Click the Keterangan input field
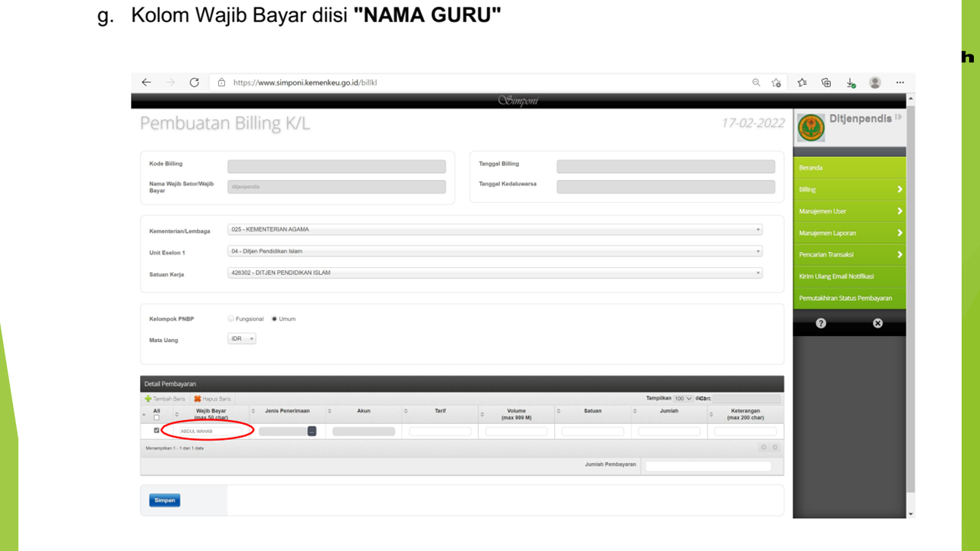Image resolution: width=980 pixels, height=551 pixels. coord(746,432)
